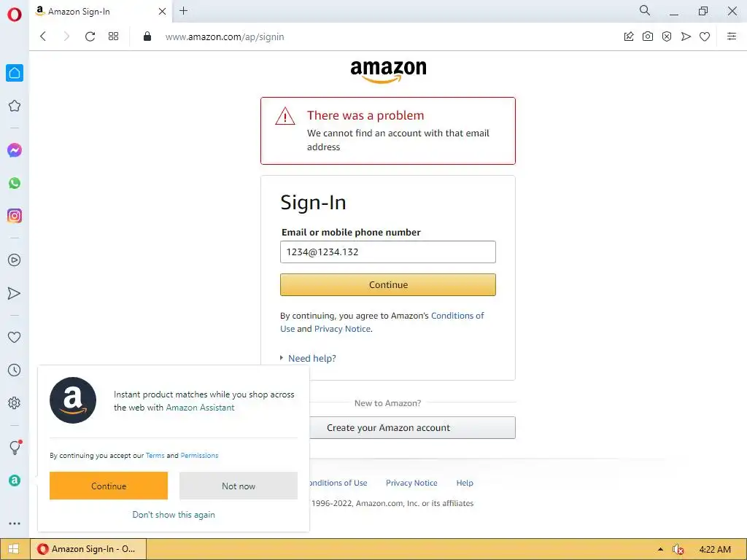Reload the Amazon sign-in page
This screenshot has height=560, width=747.
click(x=90, y=36)
